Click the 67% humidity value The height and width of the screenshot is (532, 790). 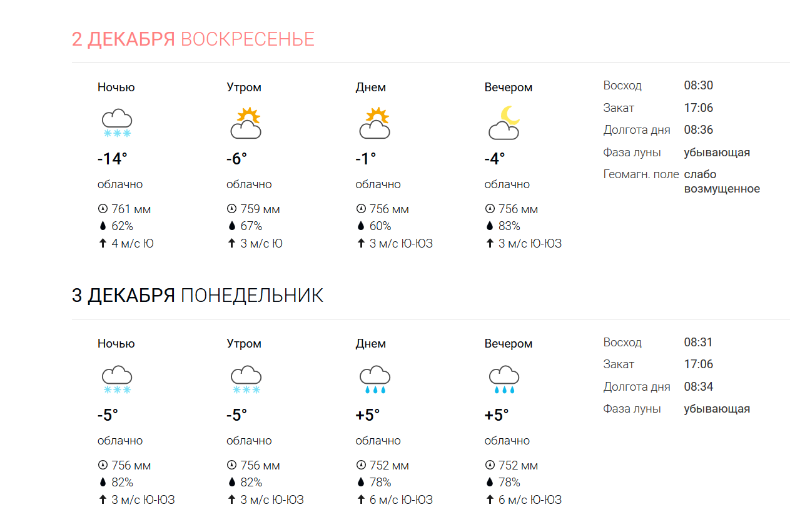coord(251,226)
